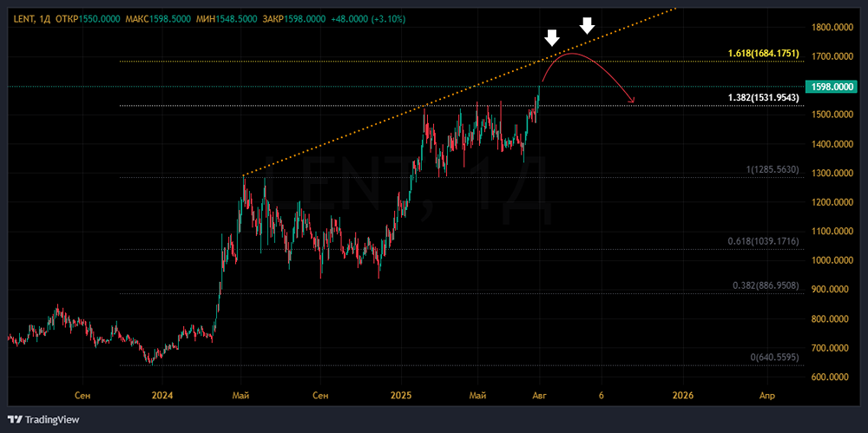Click the 1400.0000 price axis label
The image size is (868, 433).
click(x=832, y=144)
